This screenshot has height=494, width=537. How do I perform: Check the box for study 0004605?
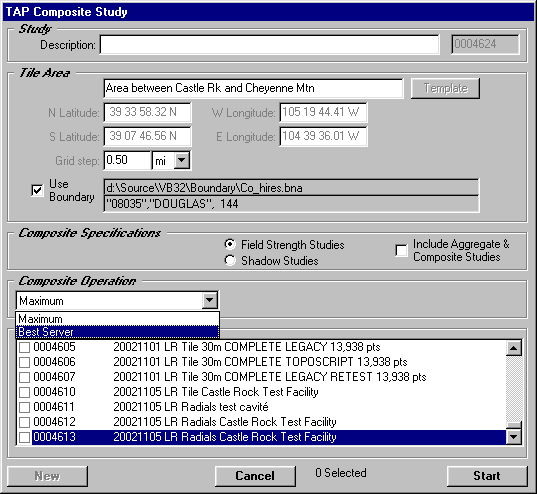[x=24, y=347]
